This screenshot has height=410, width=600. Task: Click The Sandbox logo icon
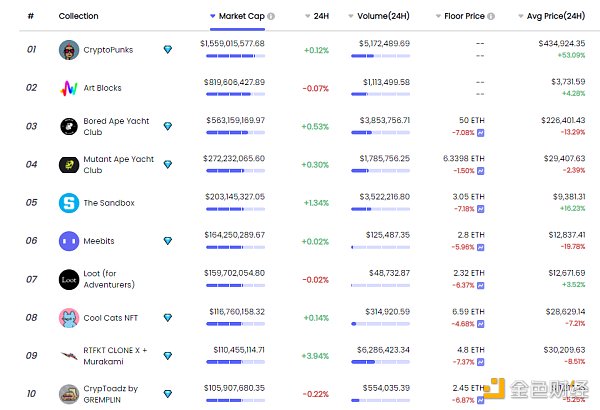68,202
